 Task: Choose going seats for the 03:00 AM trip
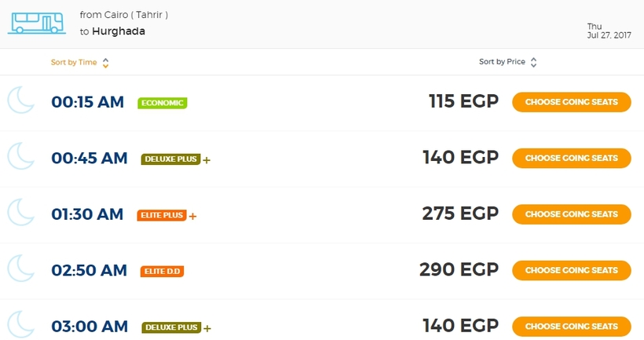coord(571,326)
